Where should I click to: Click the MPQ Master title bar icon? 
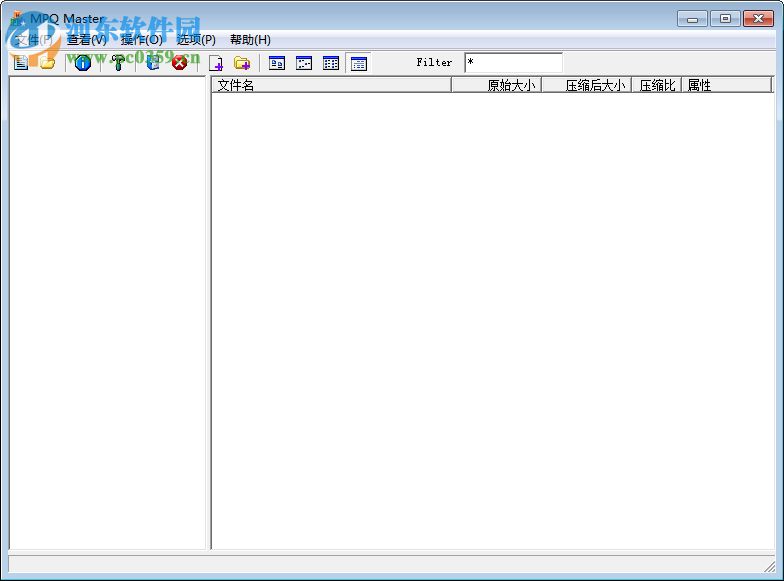(x=18, y=19)
